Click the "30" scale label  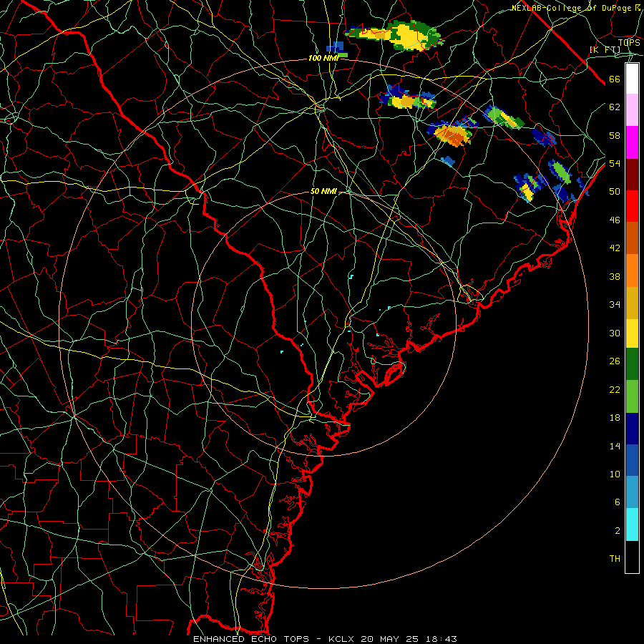pos(615,333)
